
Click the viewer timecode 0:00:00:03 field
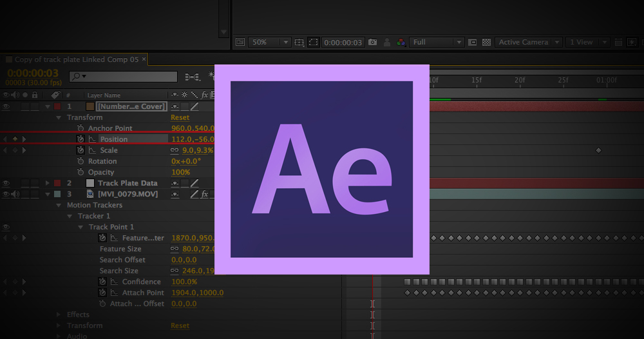343,42
